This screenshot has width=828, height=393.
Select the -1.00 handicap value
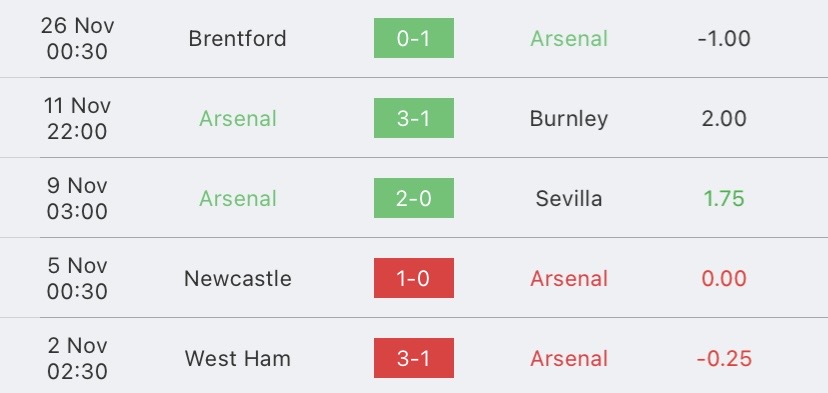point(724,39)
